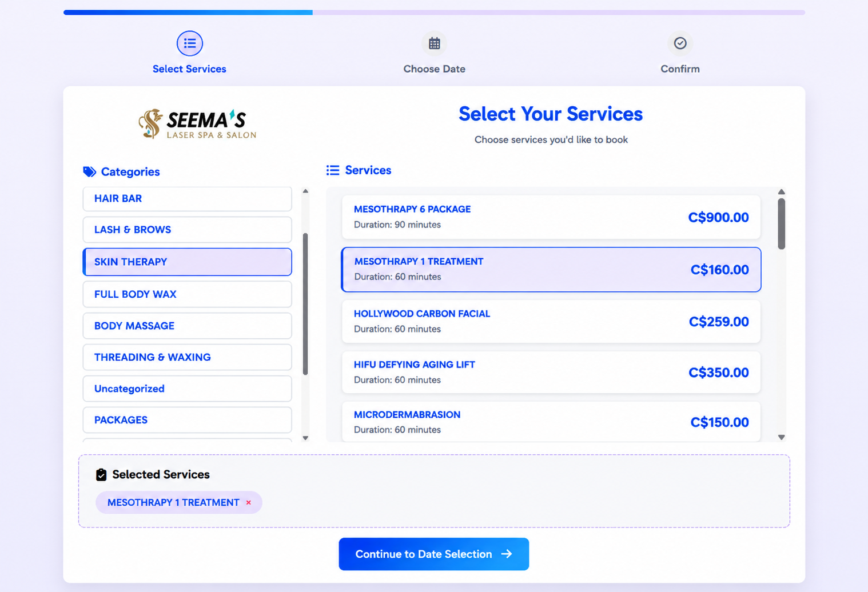868x592 pixels.
Task: Click the services list scrollbar thumb
Action: pos(782,224)
